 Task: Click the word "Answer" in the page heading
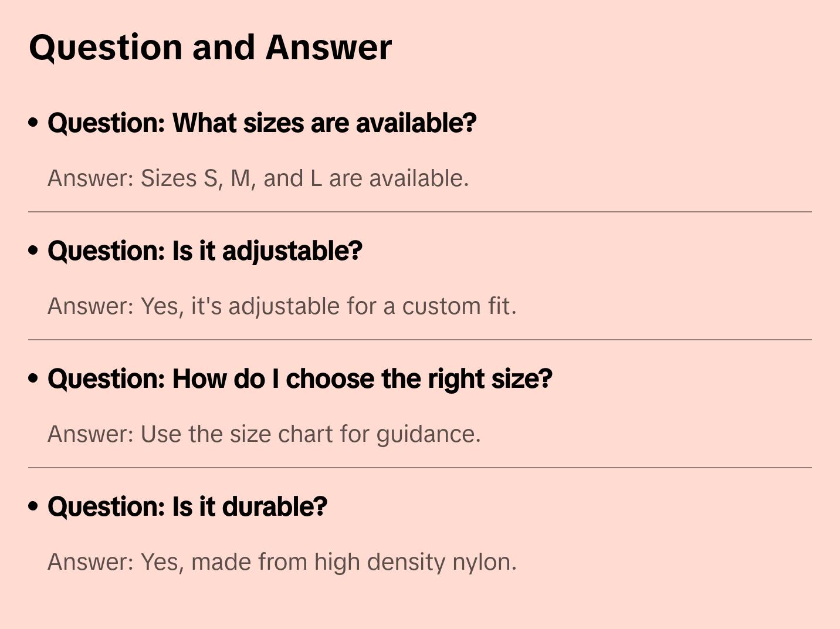click(x=328, y=47)
